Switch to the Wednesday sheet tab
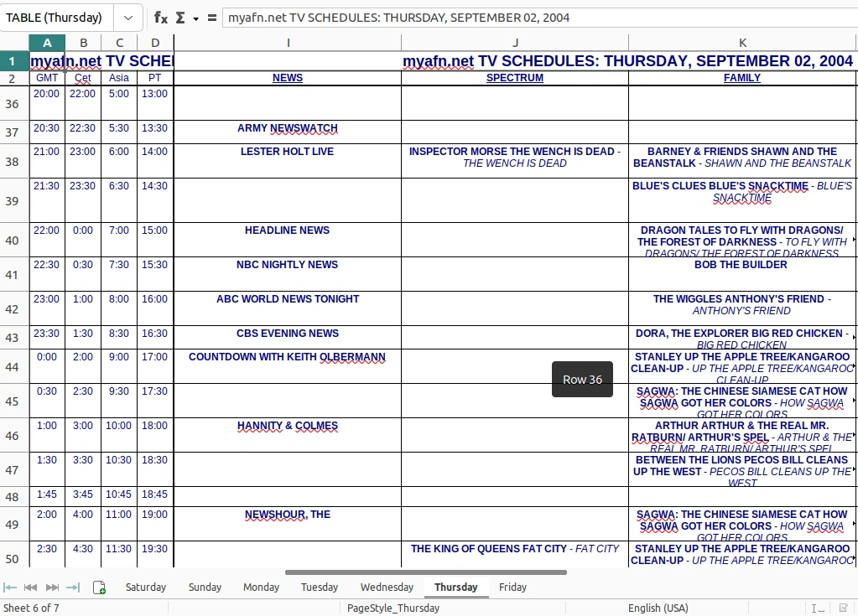 tap(387, 587)
